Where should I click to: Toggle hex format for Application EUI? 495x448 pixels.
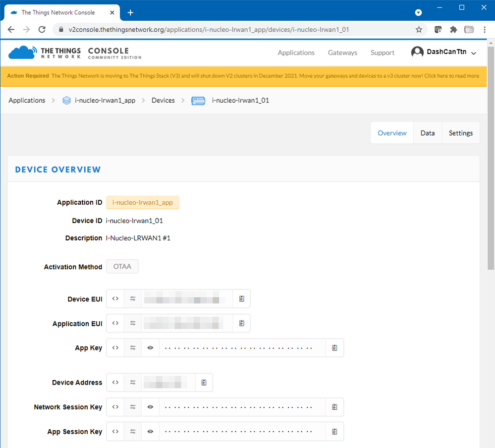click(115, 323)
